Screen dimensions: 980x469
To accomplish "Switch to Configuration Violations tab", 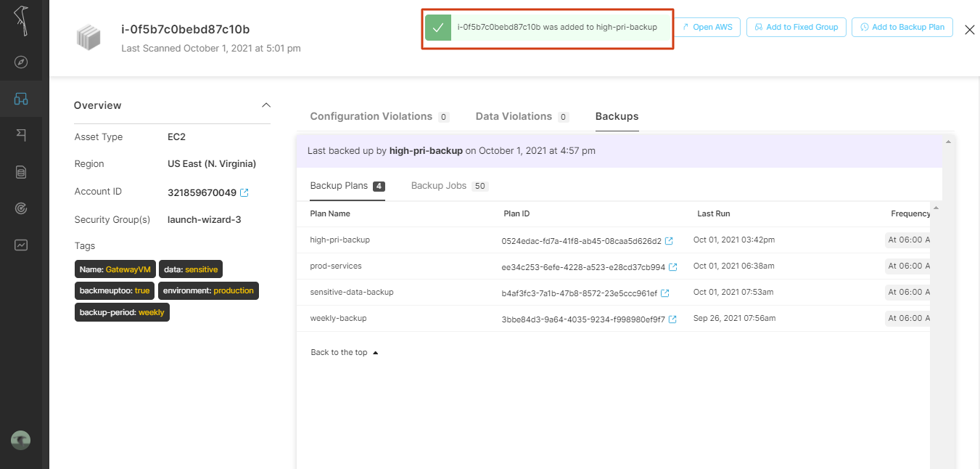I will (379, 116).
